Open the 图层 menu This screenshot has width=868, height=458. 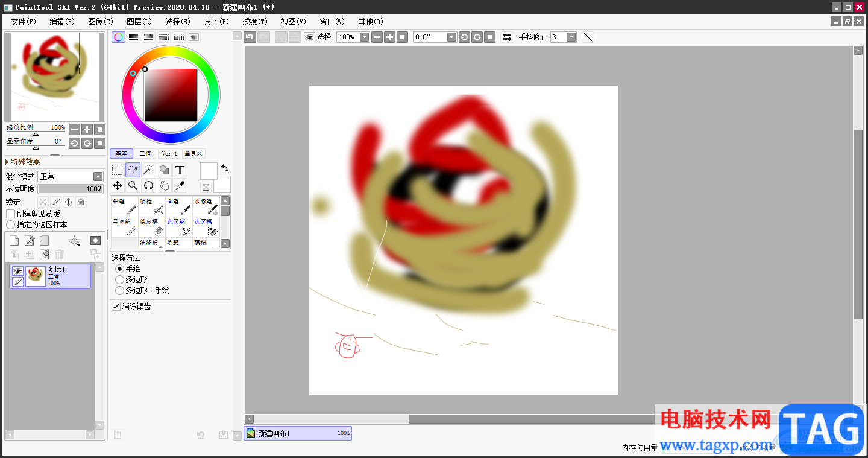[x=139, y=22]
